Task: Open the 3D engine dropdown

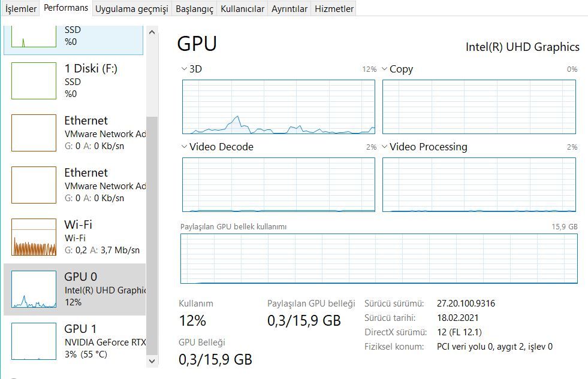Action: pos(185,69)
